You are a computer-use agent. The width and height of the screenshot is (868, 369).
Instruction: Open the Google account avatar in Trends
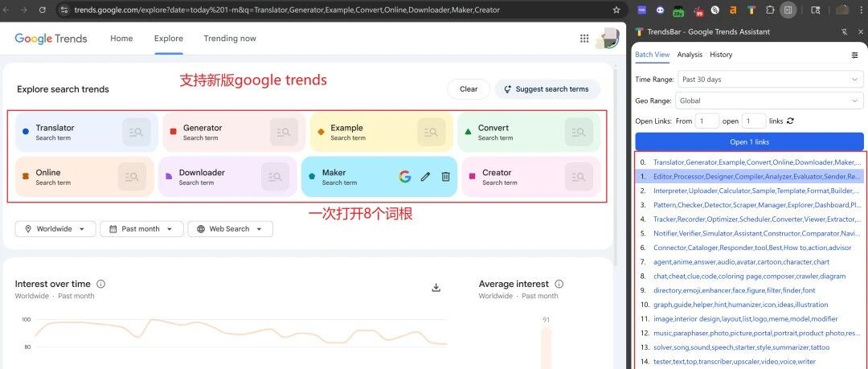[x=608, y=39]
